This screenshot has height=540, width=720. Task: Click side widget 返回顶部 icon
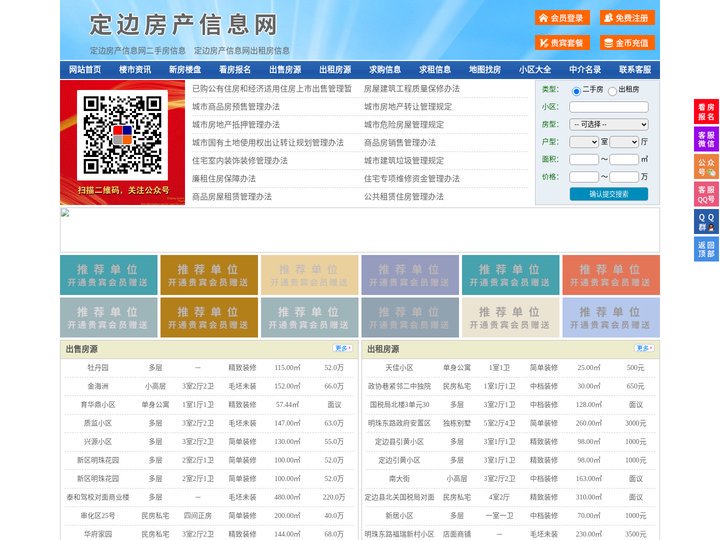(706, 249)
